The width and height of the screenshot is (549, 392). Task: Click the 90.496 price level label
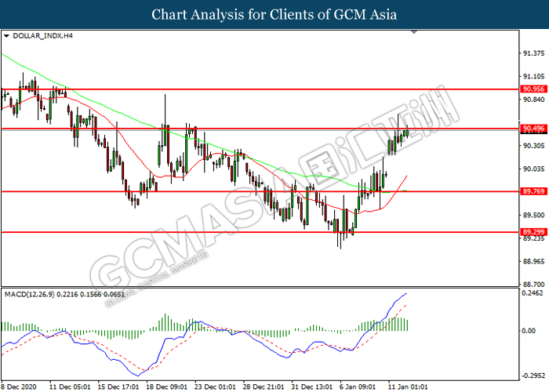click(533, 129)
